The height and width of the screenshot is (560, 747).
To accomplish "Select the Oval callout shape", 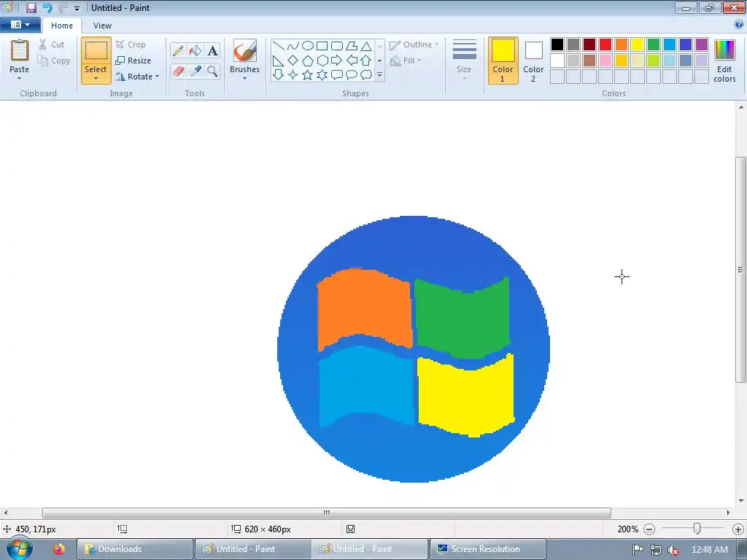I will pos(352,75).
